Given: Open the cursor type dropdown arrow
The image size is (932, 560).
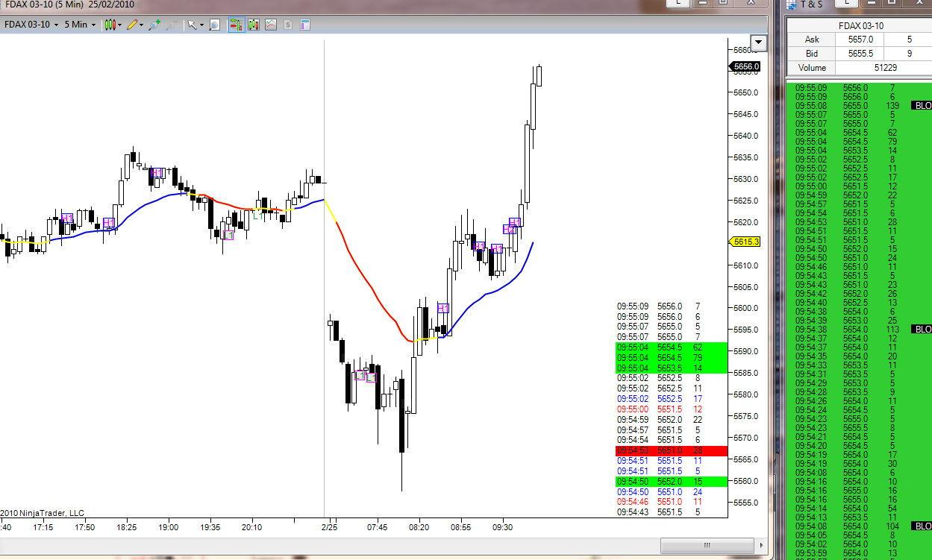Looking at the screenshot, I should click(201, 25).
